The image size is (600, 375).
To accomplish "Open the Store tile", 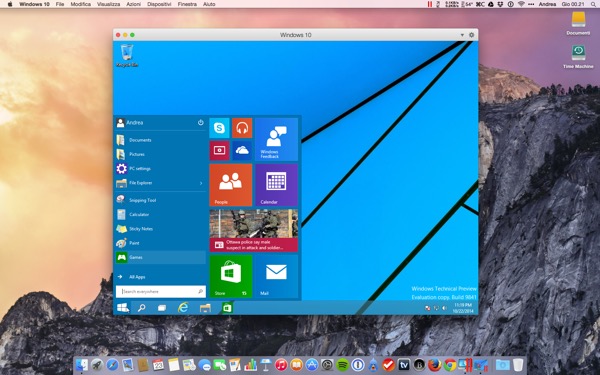I will pos(231,276).
